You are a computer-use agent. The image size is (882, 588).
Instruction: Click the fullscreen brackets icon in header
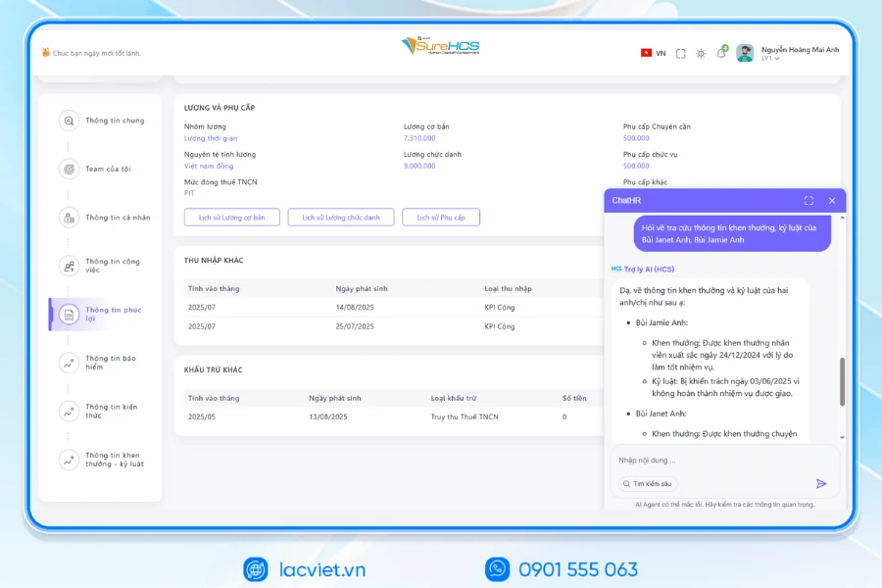(679, 55)
